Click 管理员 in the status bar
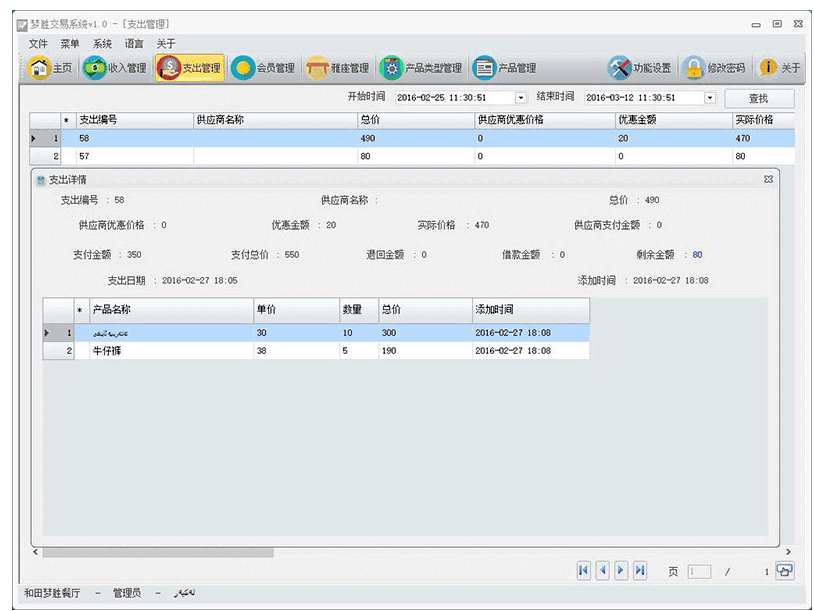Screen dimensions: 814x611 127,593
